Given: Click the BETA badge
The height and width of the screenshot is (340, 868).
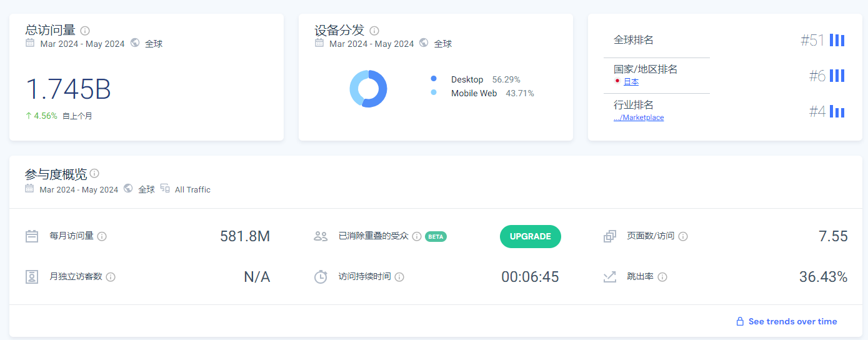Looking at the screenshot, I should [x=436, y=236].
